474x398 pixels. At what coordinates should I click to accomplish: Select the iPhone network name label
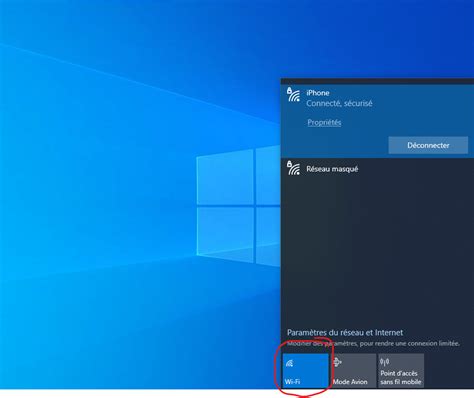pos(318,93)
